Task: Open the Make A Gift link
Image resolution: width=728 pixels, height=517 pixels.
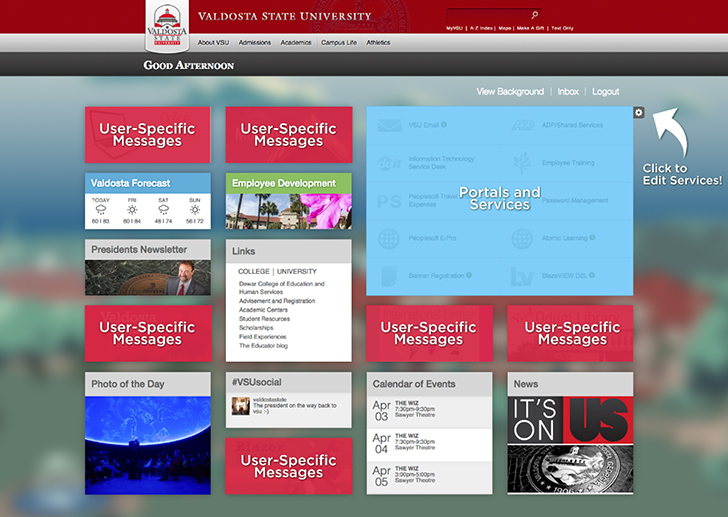Action: (x=530, y=28)
